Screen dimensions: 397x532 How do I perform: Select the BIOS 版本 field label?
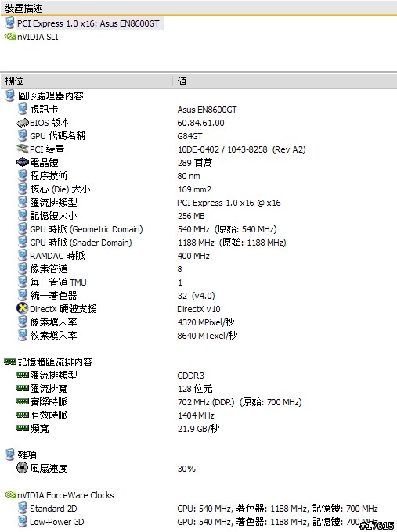[x=49, y=123]
